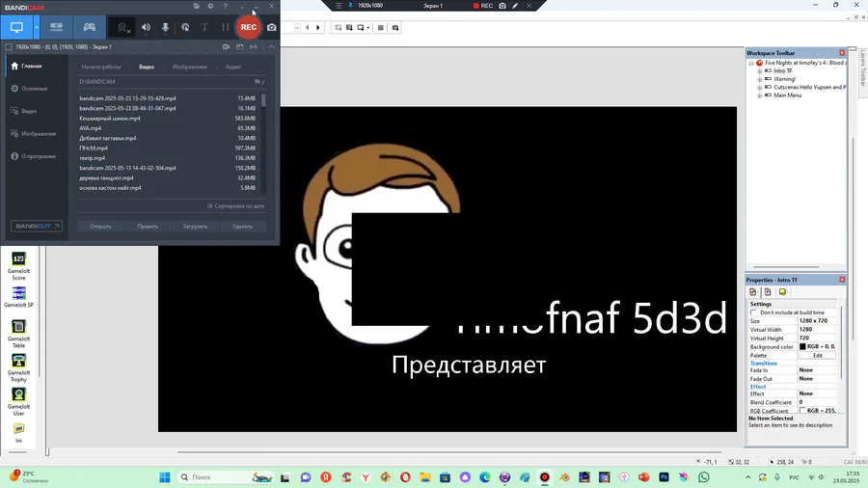Screen dimensions: 868x488
Task: Select Main Menu frame in Workspace Toolbar
Action: (x=787, y=95)
